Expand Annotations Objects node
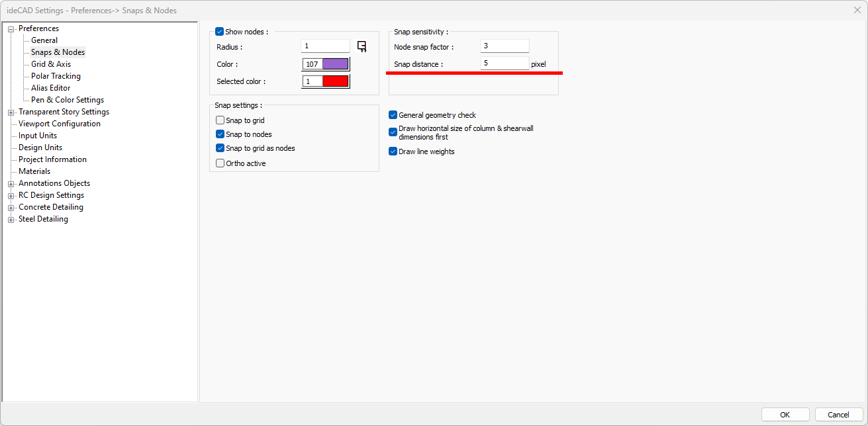This screenshot has height=426, width=868. click(x=11, y=184)
